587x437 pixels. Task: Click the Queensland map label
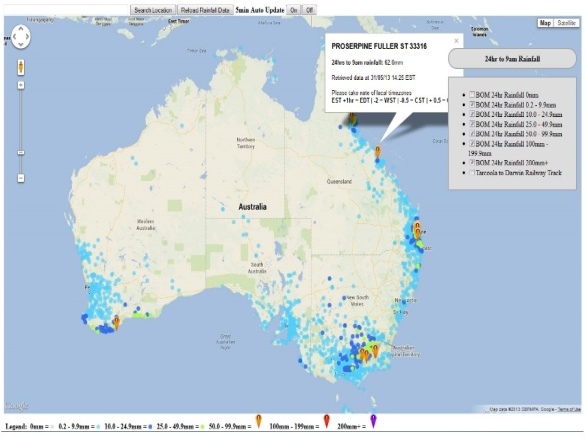(339, 181)
